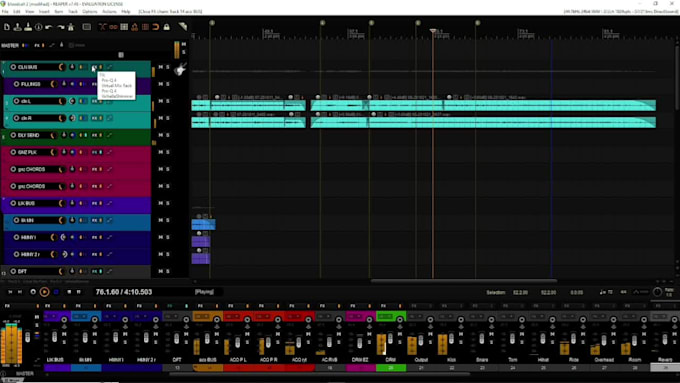
Task: Click the Open Project toolbar icon
Action: 17,27
